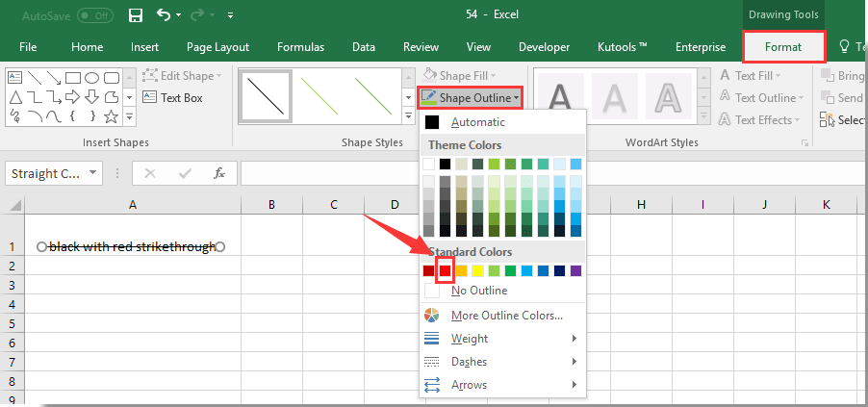Click column B header
The height and width of the screenshot is (407, 868).
[271, 204]
